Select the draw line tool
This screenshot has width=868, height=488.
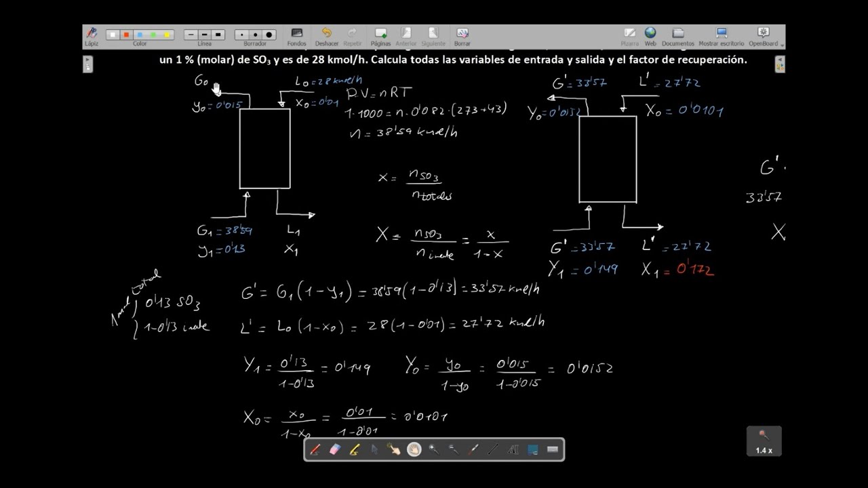493,449
